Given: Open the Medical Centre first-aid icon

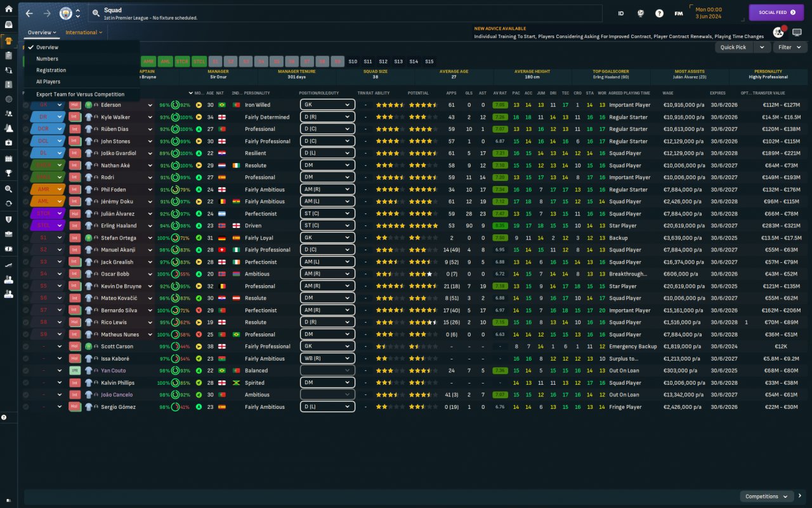Looking at the screenshot, I should point(8,142).
